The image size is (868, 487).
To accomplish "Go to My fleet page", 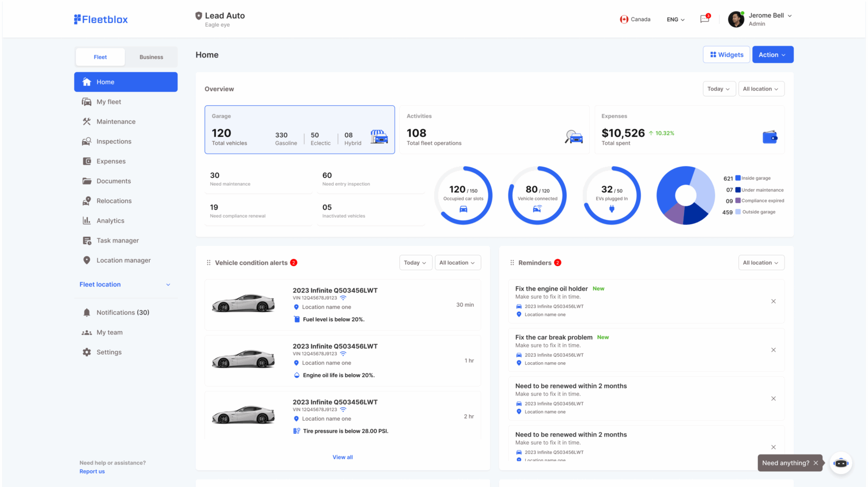I will [126, 102].
